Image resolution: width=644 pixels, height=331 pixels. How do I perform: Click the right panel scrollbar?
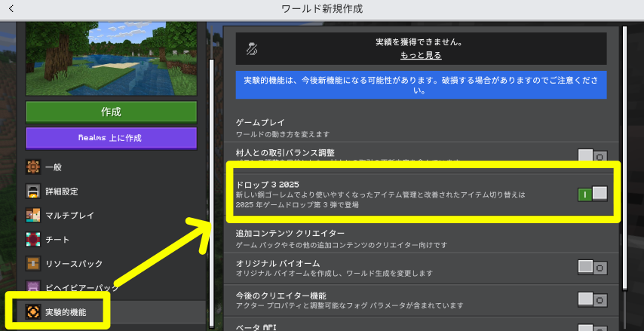624,158
